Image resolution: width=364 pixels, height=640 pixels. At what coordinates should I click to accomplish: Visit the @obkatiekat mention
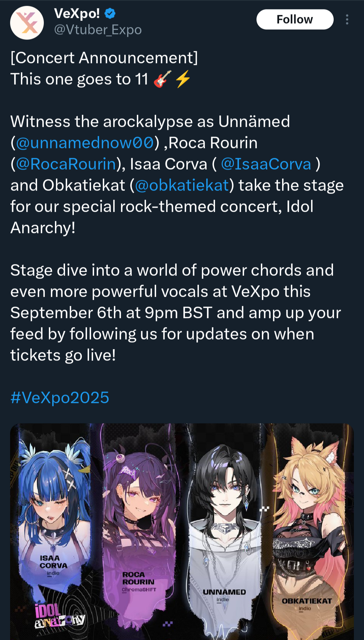click(182, 185)
